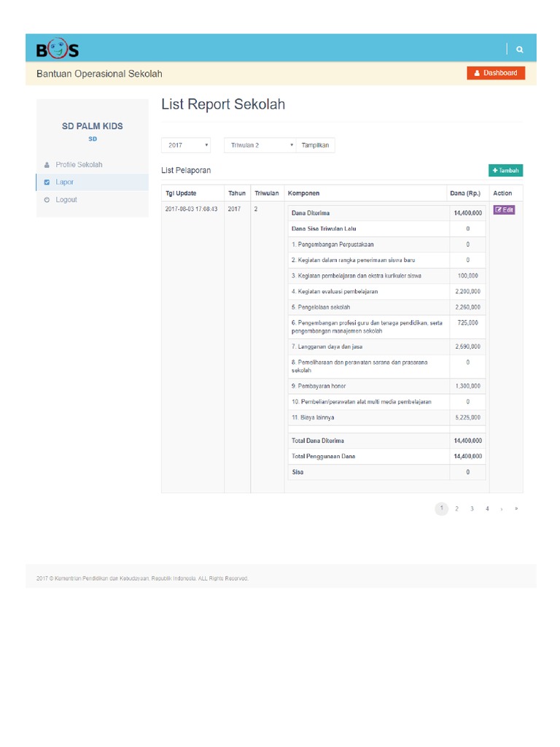The image size is (560, 747).
Task: Click the BOS logo in header
Action: 58,49
